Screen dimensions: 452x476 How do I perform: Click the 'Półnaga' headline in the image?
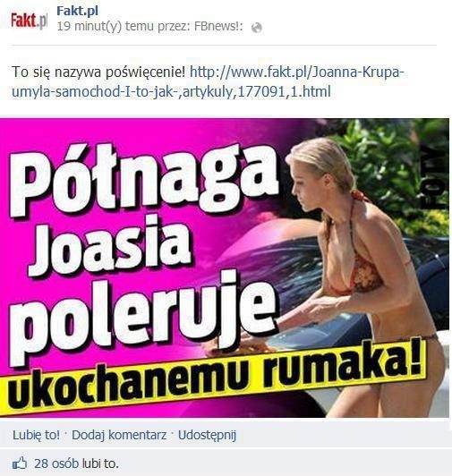click(x=143, y=183)
